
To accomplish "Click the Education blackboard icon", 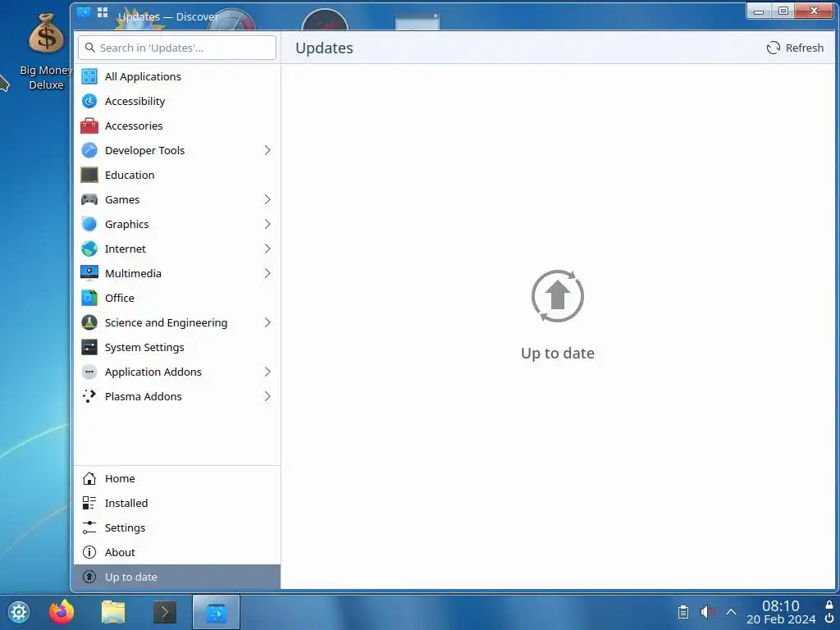I will click(x=89, y=176).
